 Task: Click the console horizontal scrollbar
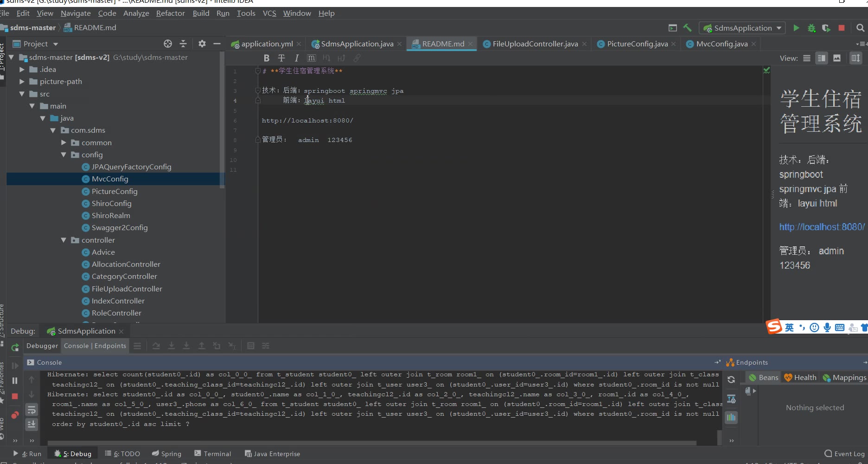coord(372,443)
